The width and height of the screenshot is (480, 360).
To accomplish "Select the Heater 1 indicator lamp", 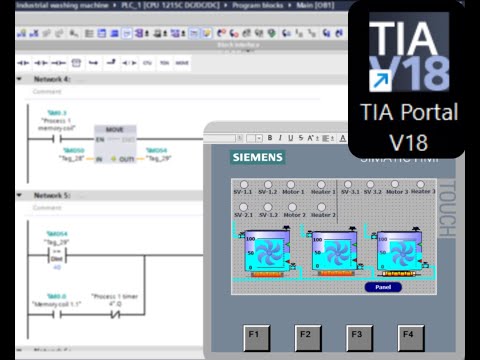I will [x=321, y=184].
